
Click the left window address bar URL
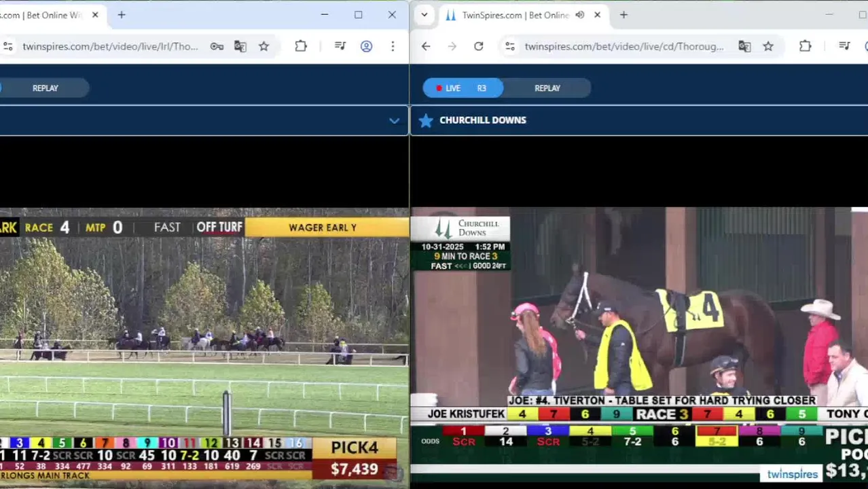pos(110,46)
